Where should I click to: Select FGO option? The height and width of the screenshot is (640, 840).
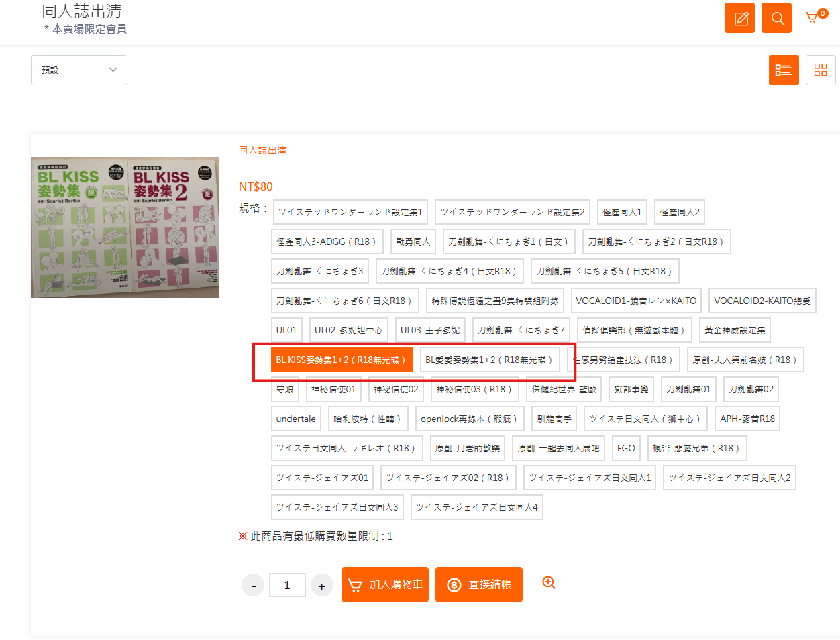pyautogui.click(x=627, y=448)
